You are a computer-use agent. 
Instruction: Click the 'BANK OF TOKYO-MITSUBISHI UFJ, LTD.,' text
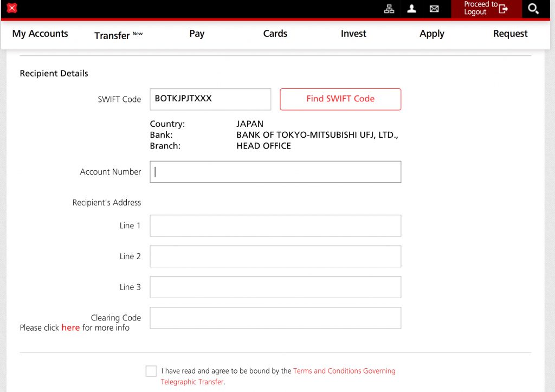tap(317, 135)
